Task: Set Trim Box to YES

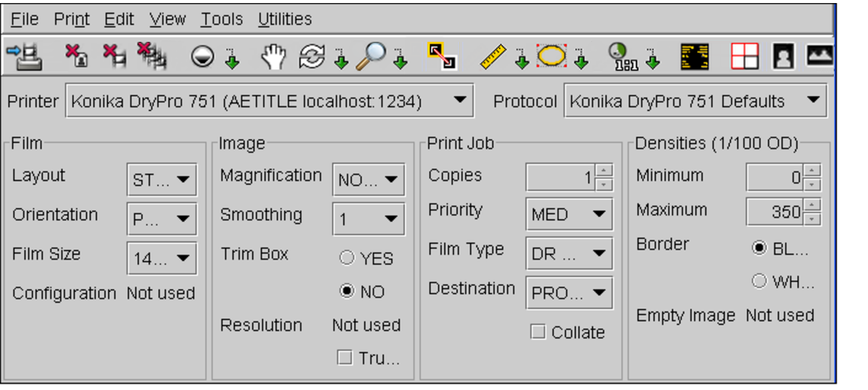Action: point(347,258)
